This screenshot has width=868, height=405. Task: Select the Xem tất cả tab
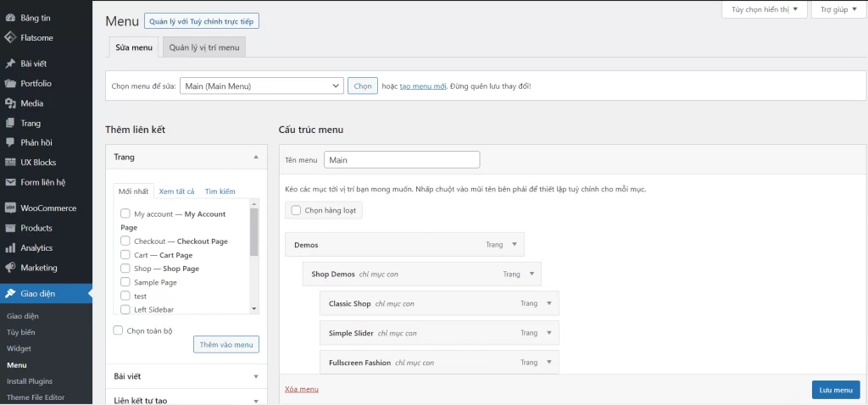click(176, 191)
